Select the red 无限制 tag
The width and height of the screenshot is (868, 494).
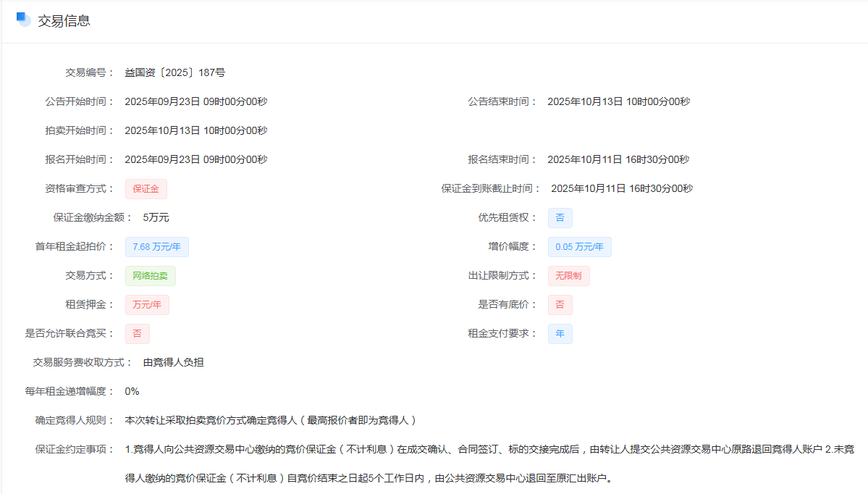click(568, 276)
